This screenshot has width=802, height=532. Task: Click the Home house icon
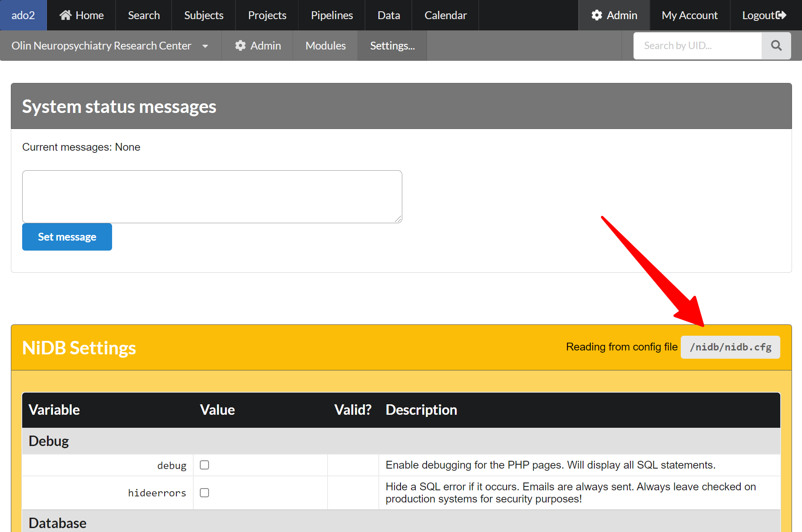pyautogui.click(x=66, y=15)
